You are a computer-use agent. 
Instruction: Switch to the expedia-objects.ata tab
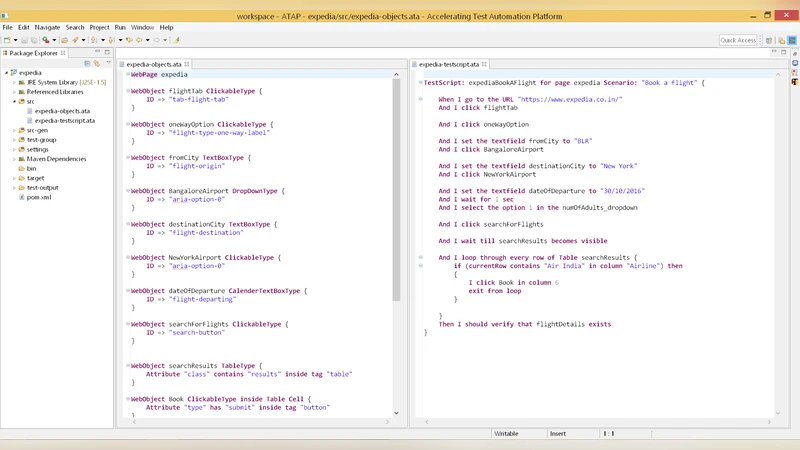pos(154,64)
